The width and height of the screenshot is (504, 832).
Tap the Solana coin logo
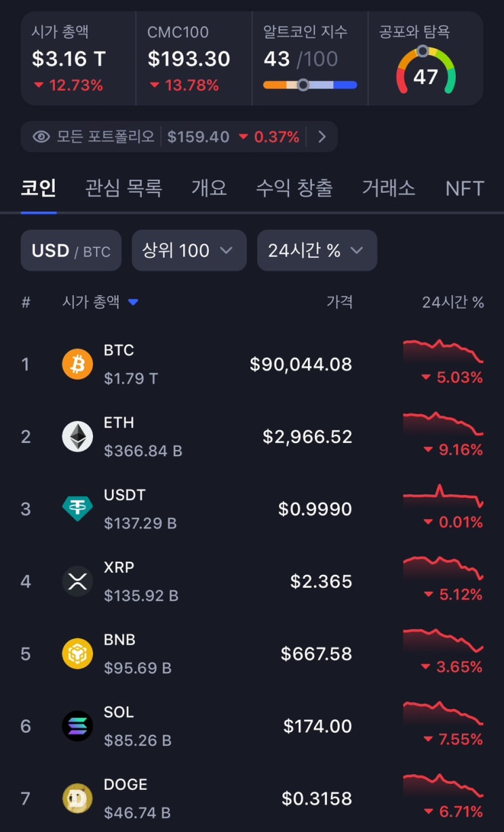point(77,726)
